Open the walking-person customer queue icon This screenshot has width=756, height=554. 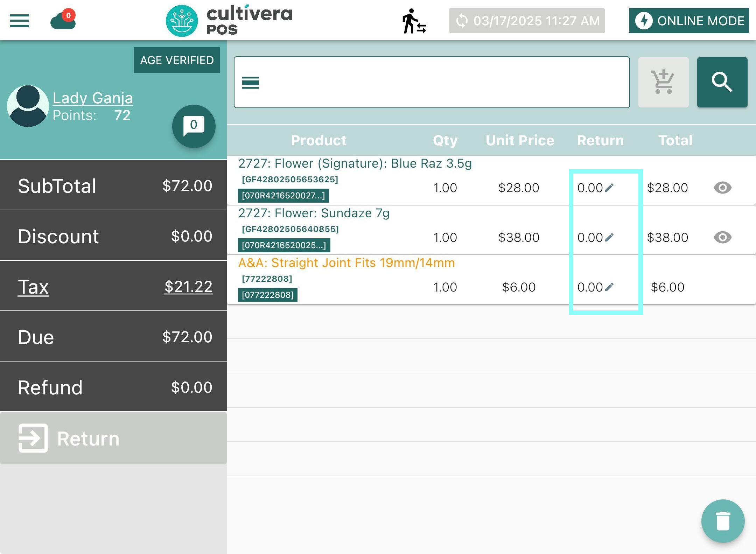tap(414, 21)
